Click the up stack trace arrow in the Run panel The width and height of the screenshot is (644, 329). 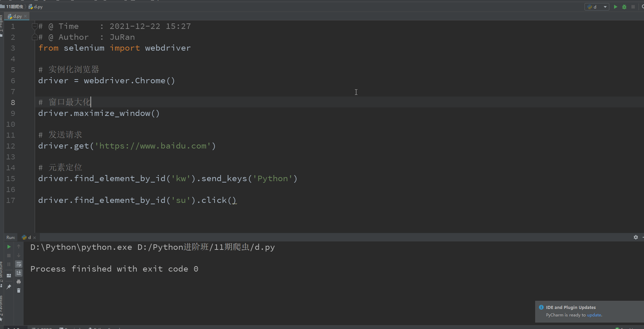[19, 246]
